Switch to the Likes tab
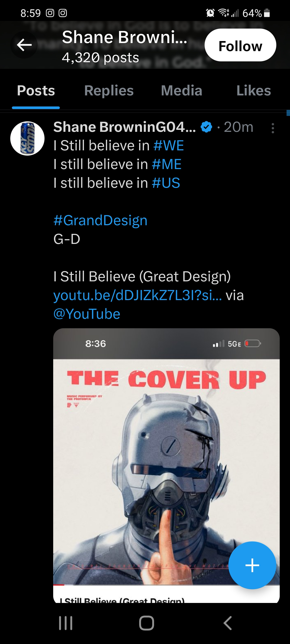This screenshot has height=644, width=290. [x=254, y=90]
